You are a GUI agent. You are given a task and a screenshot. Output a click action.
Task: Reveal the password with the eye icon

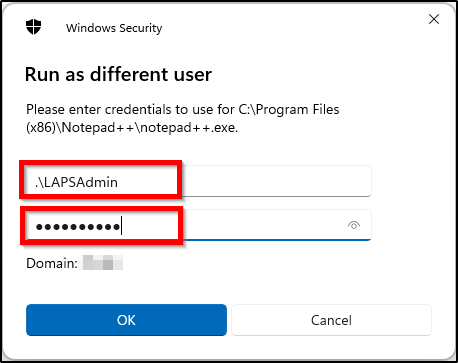point(354,225)
